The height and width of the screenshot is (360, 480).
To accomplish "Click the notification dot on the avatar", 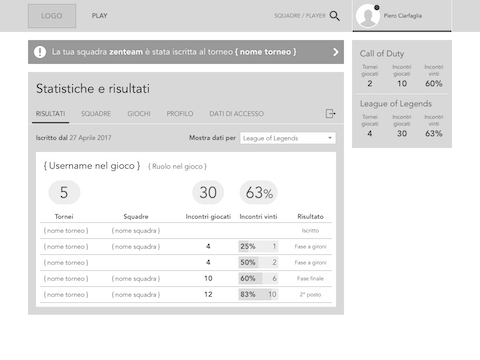I will point(377,7).
